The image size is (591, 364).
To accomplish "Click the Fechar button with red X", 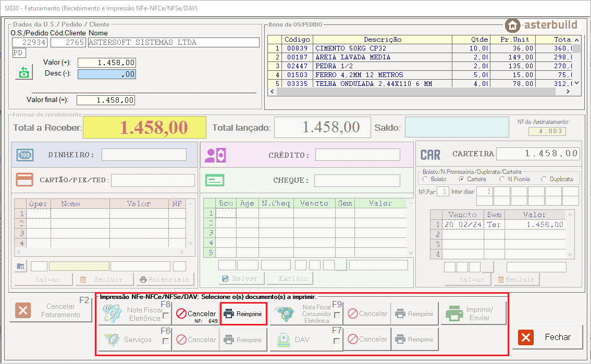I will (x=547, y=337).
